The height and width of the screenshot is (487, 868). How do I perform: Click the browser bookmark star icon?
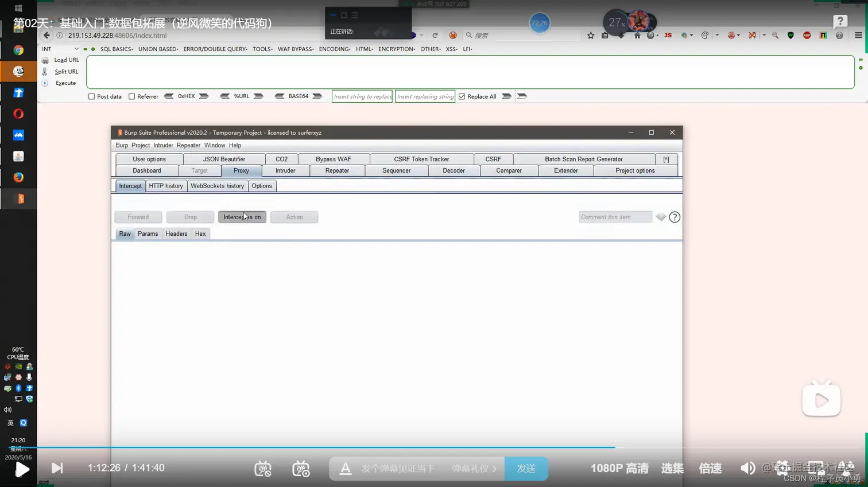tap(591, 36)
